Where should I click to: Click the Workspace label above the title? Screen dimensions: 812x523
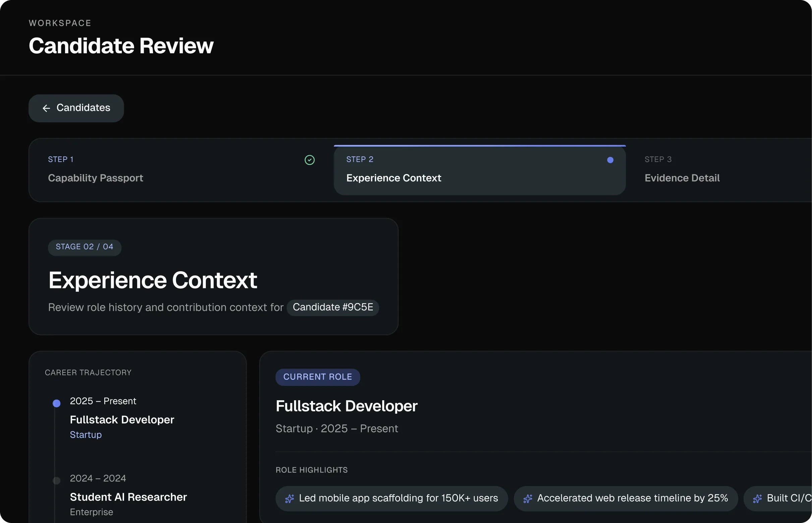[60, 23]
